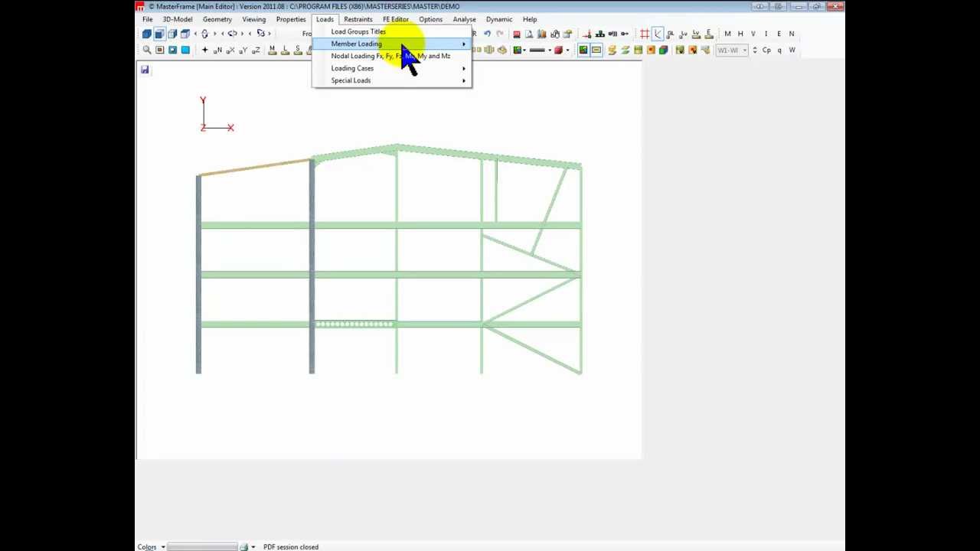Image resolution: width=980 pixels, height=551 pixels.
Task: Toggle the N display letter
Action: point(792,34)
